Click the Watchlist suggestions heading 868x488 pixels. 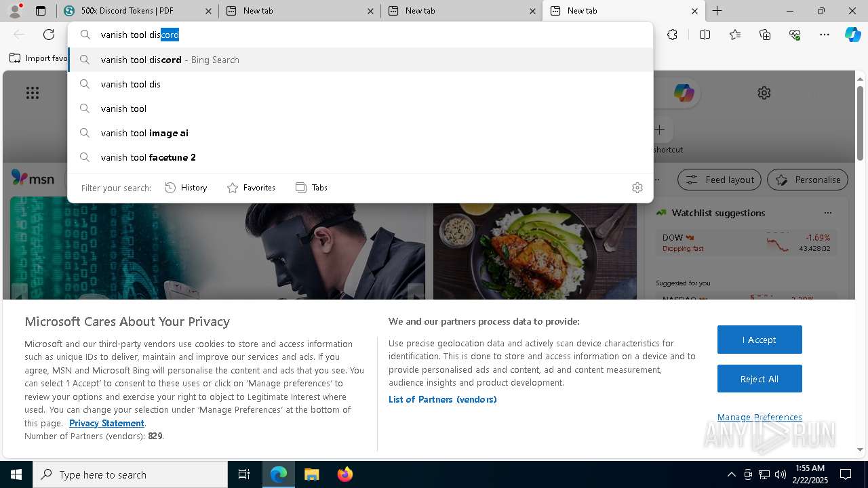point(718,213)
